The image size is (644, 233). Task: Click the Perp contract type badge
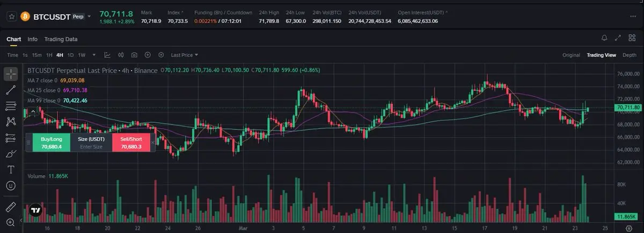[x=78, y=17]
